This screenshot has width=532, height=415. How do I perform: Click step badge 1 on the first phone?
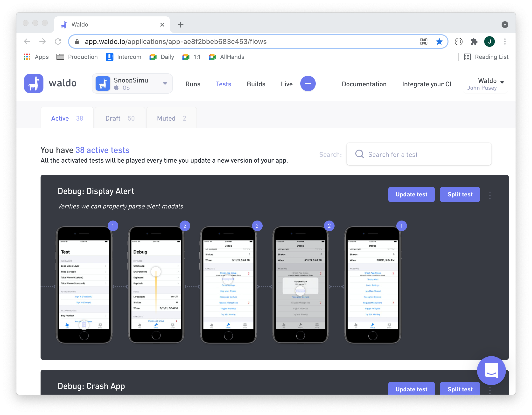[112, 226]
